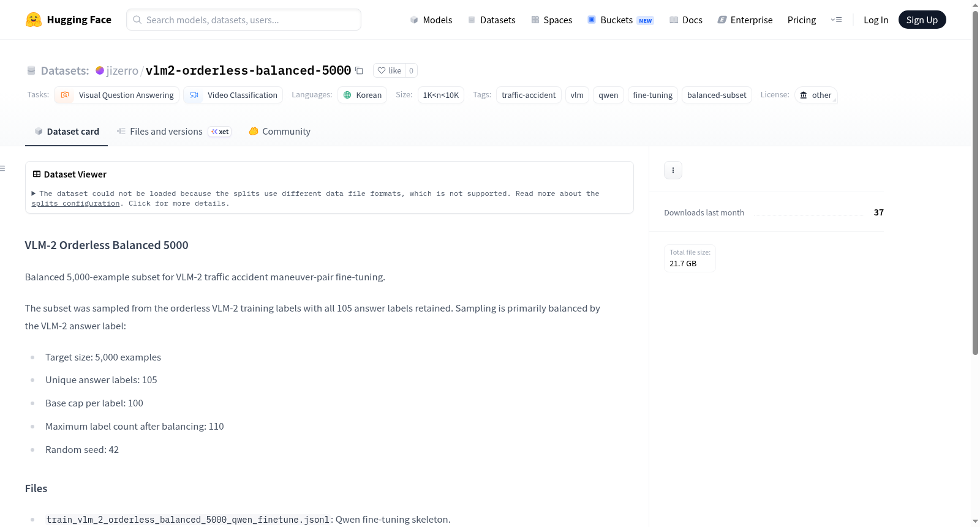Screen dimensions: 980x527
Task: Click the 'Random seed: 42' item
Action: (x=82, y=450)
